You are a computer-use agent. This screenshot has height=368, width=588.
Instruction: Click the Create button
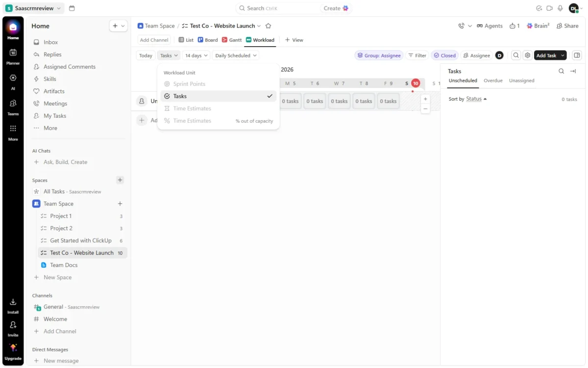tap(336, 8)
